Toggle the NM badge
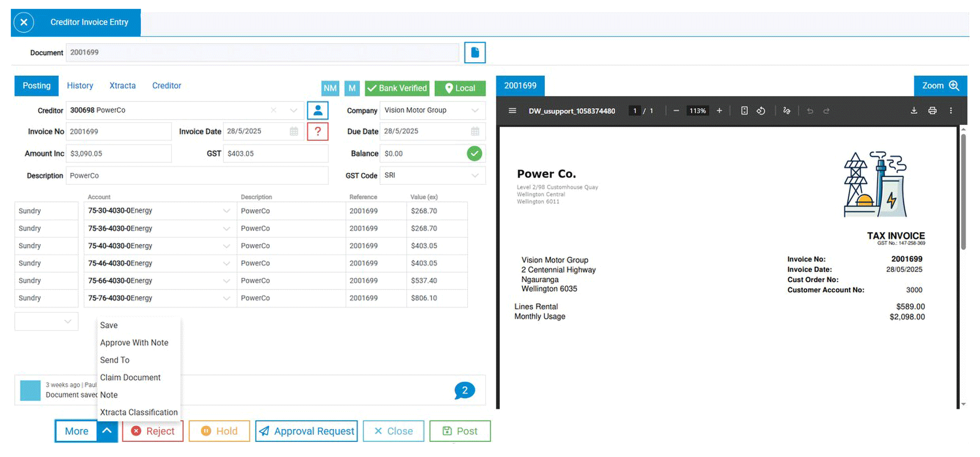The width and height of the screenshot is (980, 457). point(330,88)
